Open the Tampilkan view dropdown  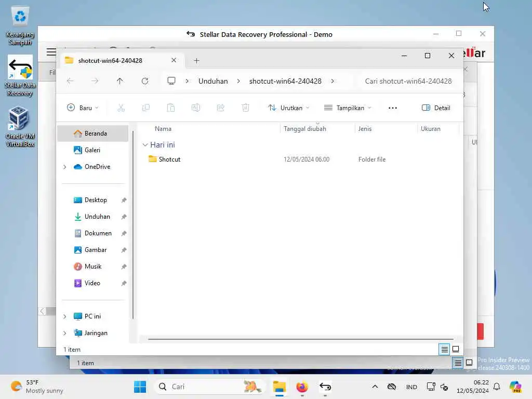348,108
